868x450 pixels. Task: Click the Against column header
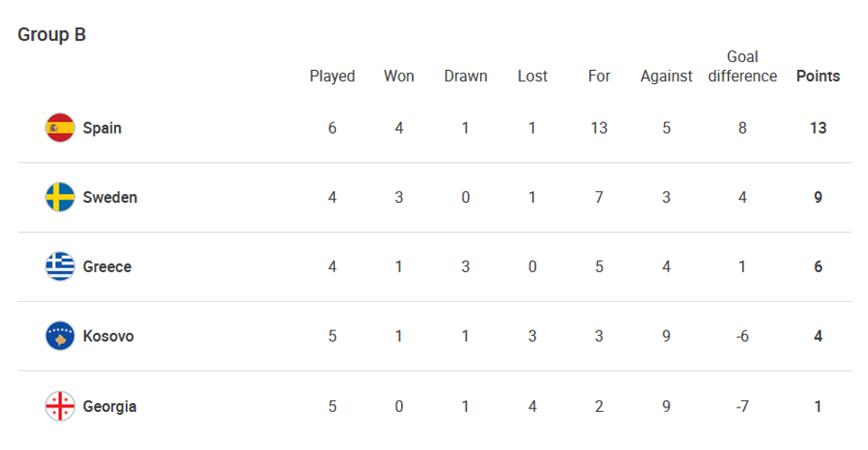(666, 76)
